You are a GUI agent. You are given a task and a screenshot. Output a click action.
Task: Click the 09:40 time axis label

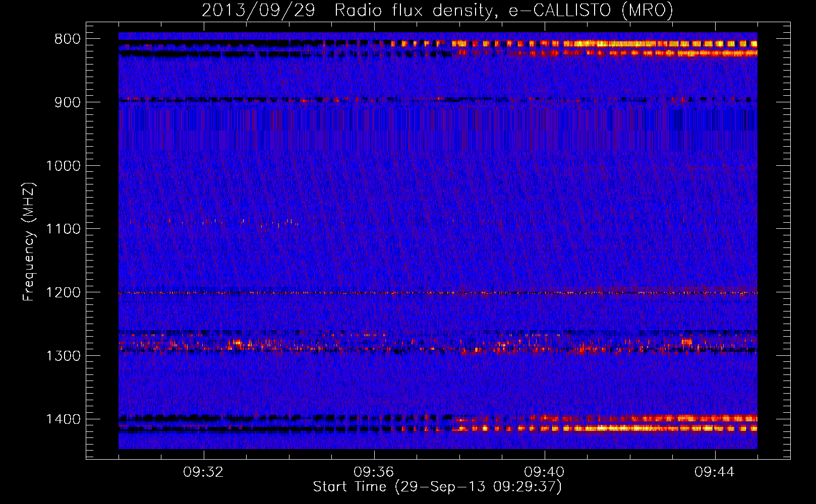pyautogui.click(x=544, y=472)
